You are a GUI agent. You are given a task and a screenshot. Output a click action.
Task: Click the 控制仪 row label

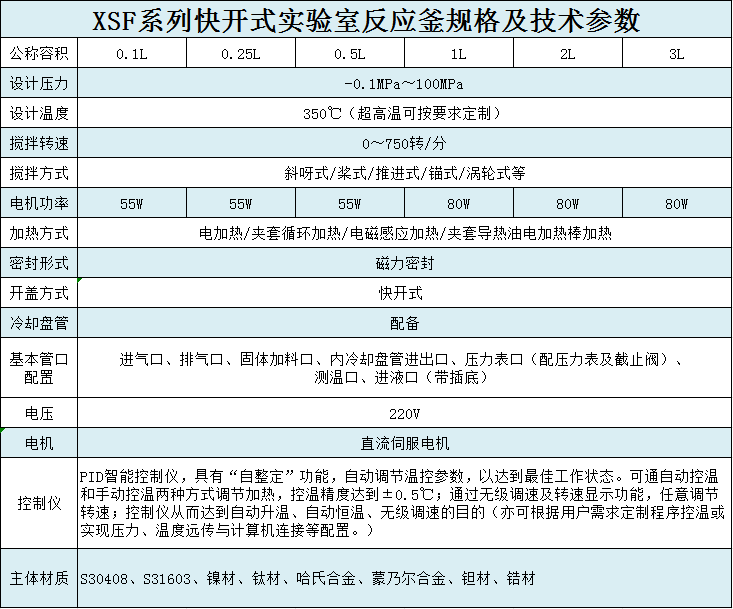pos(39,503)
